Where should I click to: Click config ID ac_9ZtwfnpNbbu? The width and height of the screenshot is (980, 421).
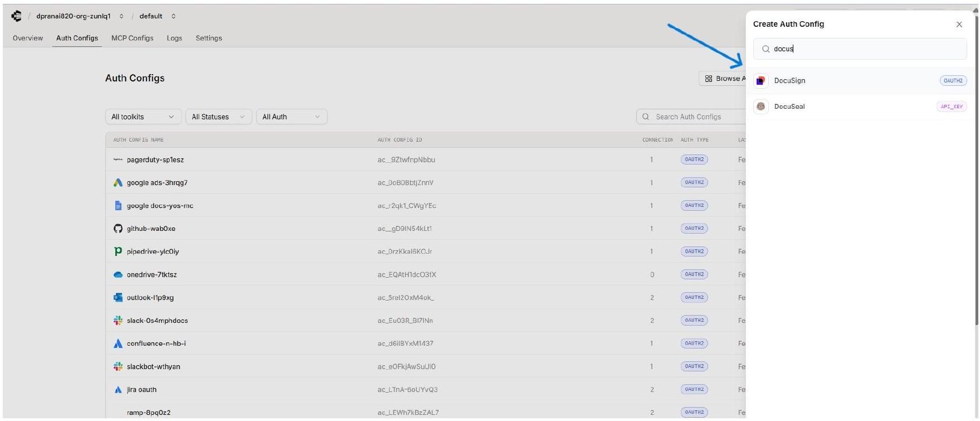406,159
